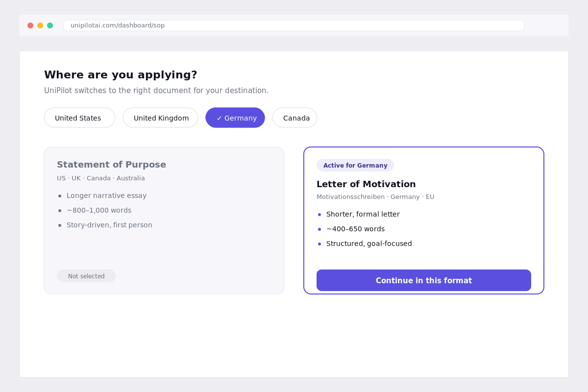Screen dimensions: 588x392
Task: Open the Statement of Purpose card
Action: [x=164, y=220]
